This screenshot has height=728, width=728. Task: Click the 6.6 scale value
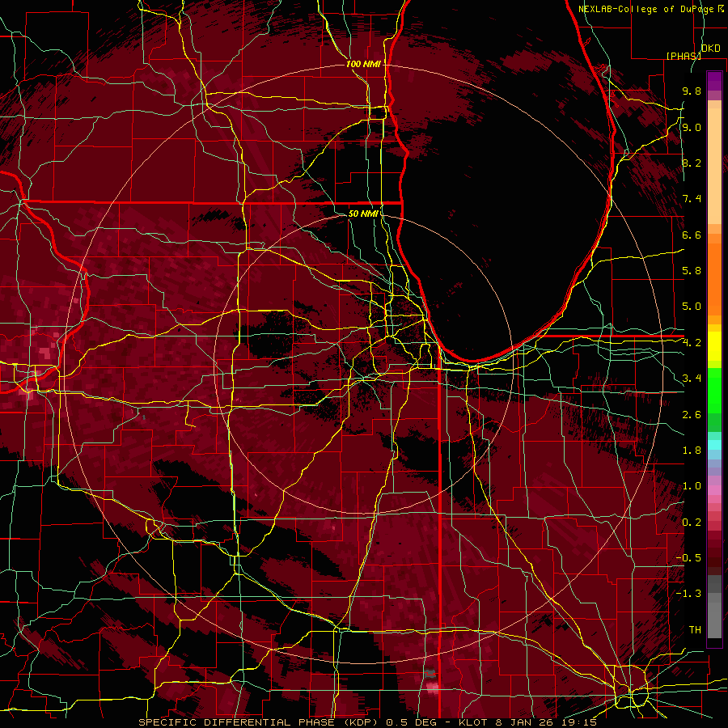point(692,235)
